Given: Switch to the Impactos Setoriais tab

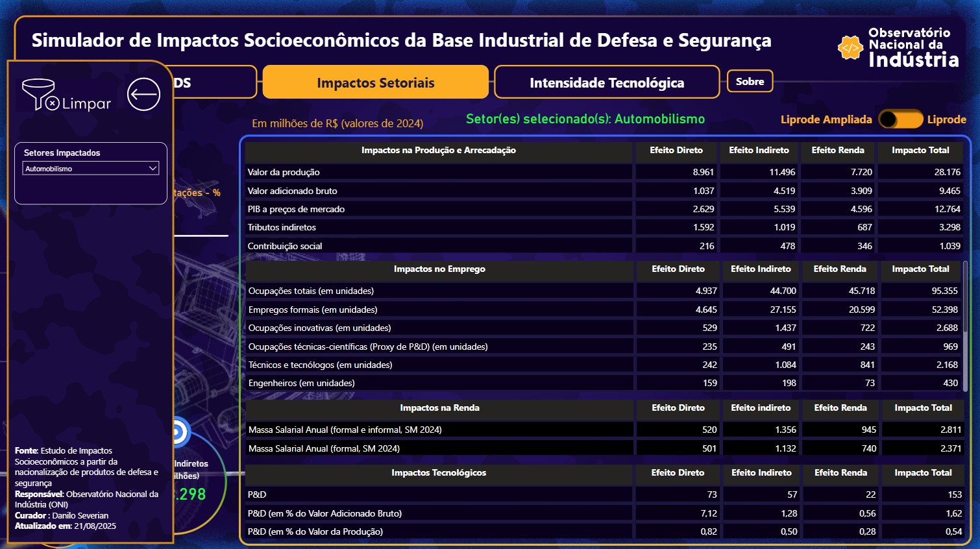Looking at the screenshot, I should (x=375, y=82).
